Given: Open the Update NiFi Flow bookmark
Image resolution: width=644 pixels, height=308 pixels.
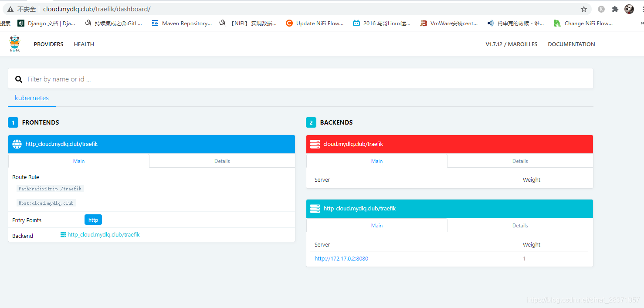Looking at the screenshot, I should pyautogui.click(x=315, y=24).
